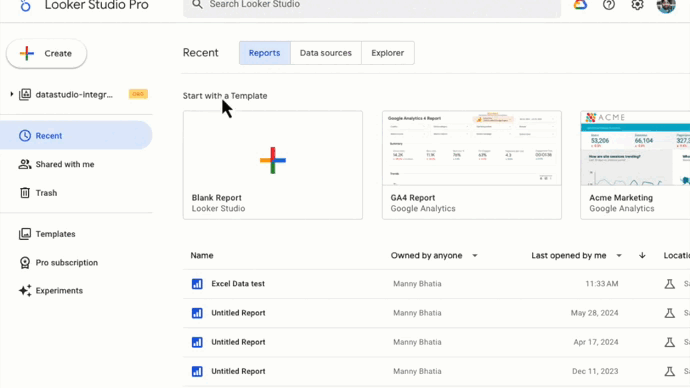The image size is (690, 388).
Task: Open Untitled Report from Dec 11, 2023
Action: (238, 371)
